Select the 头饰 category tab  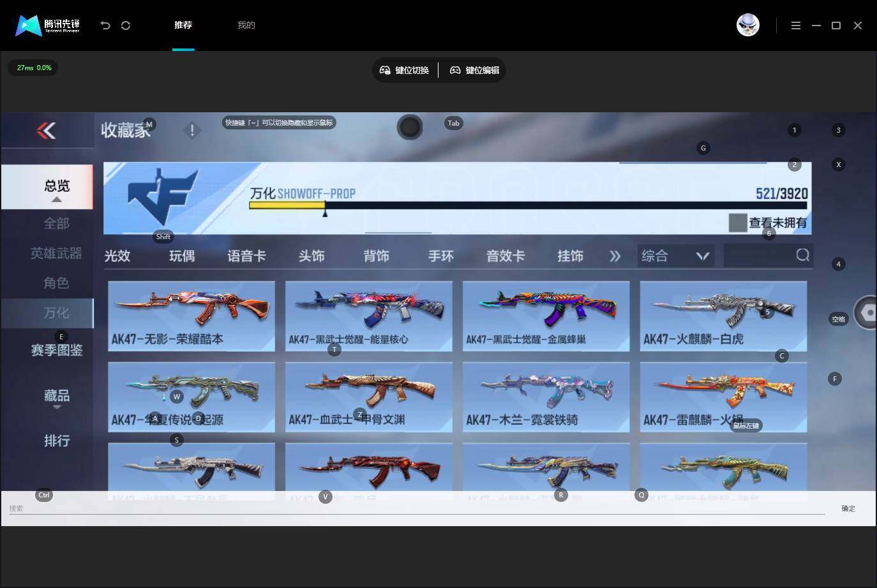coord(311,256)
